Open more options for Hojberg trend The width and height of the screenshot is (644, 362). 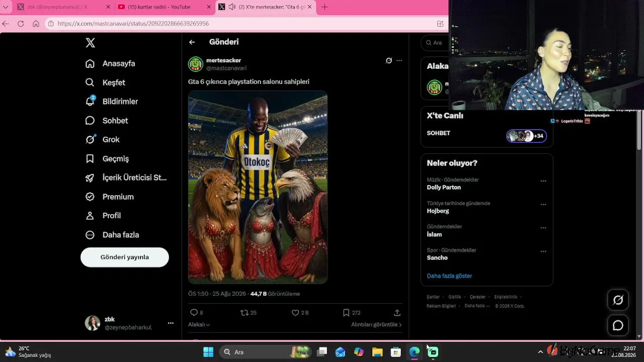543,205
